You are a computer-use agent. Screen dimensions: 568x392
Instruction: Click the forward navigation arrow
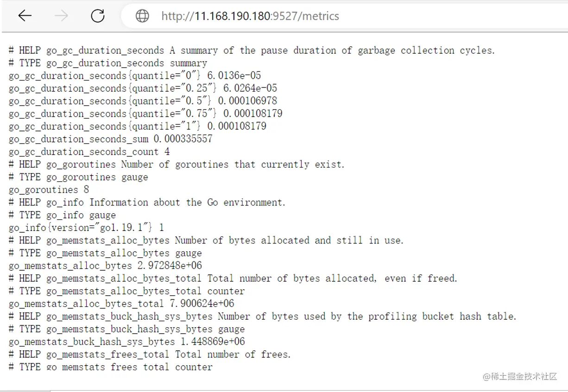pos(61,16)
